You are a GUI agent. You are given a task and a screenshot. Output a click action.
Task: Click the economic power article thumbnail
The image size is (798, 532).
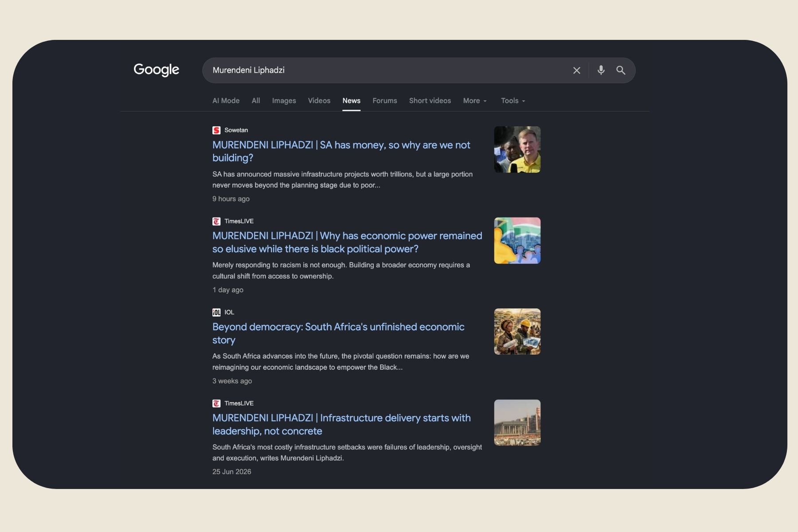point(517,240)
